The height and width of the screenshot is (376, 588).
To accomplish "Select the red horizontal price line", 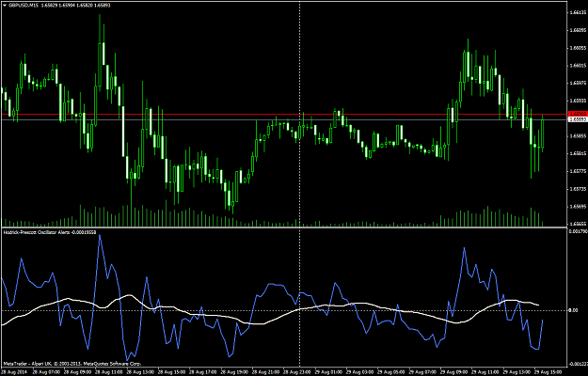I will point(283,114).
